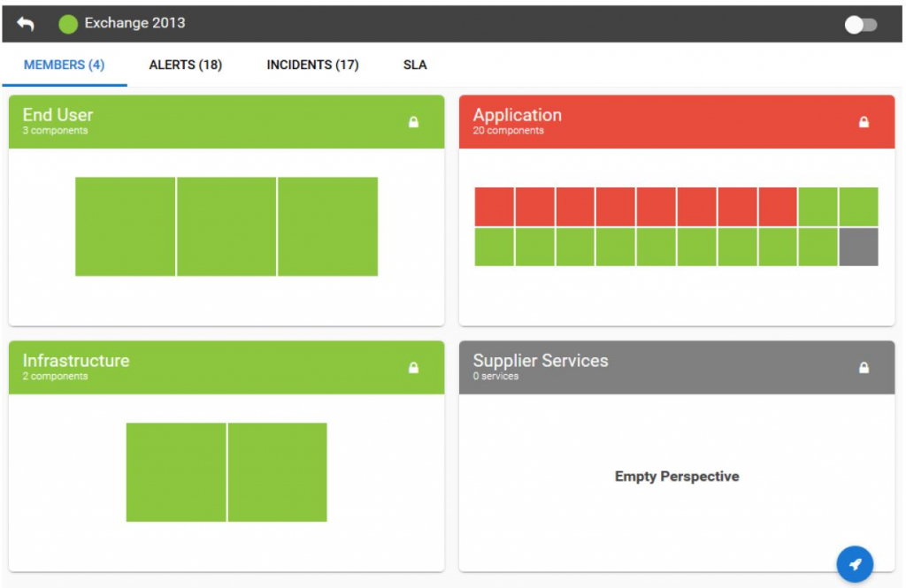Select the middle End User component tile
The image size is (906, 588).
(x=226, y=226)
